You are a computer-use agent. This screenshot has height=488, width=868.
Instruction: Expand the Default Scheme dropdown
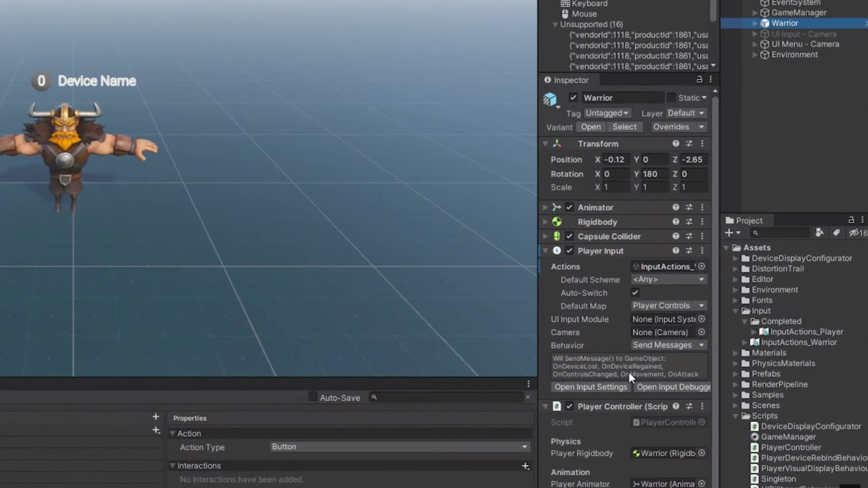pos(668,279)
